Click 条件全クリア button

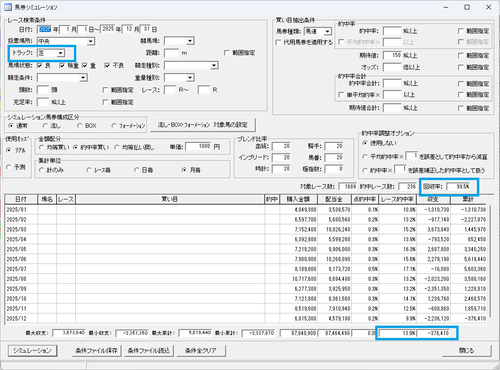click(201, 350)
